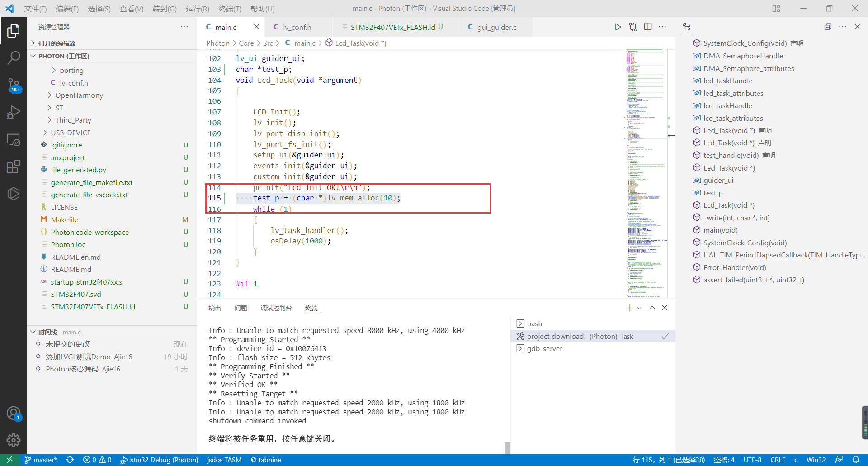This screenshot has width=868, height=466.
Task: Open the new terminal dropdown arrow
Action: (639, 308)
